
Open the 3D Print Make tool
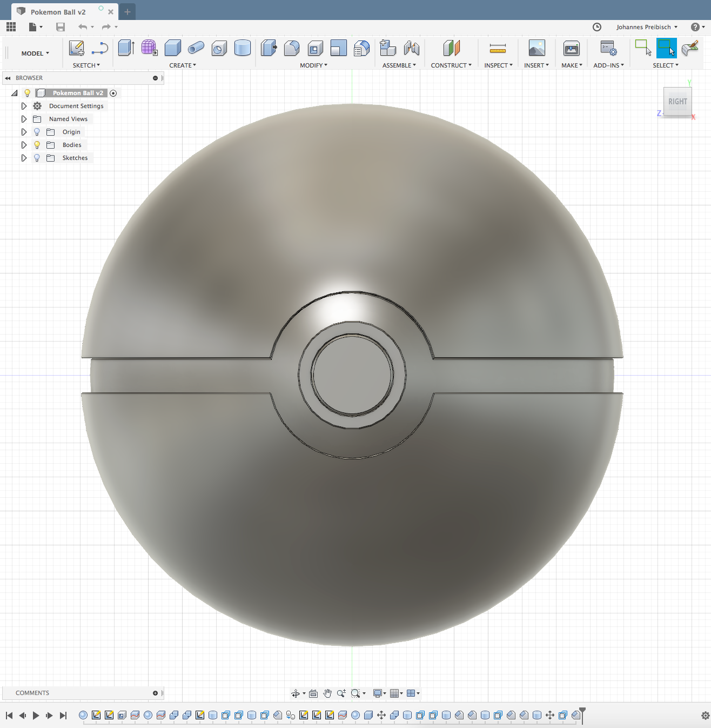click(572, 48)
